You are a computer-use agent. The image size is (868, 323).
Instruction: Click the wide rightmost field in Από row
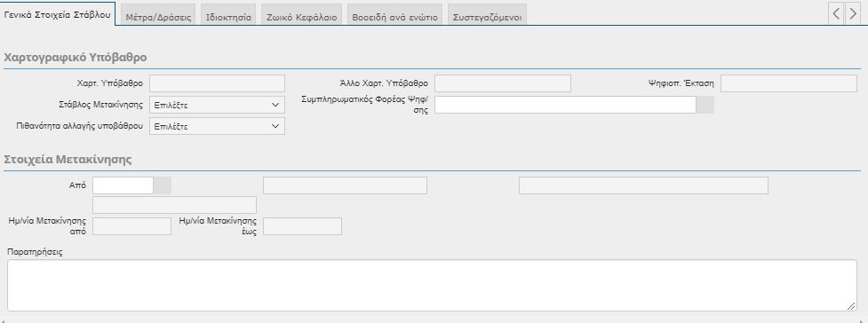(643, 185)
